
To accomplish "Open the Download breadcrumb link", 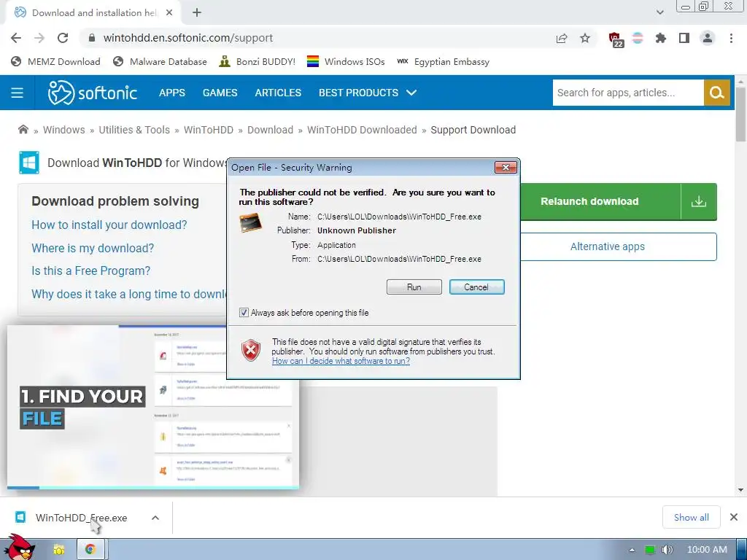I will click(x=270, y=130).
